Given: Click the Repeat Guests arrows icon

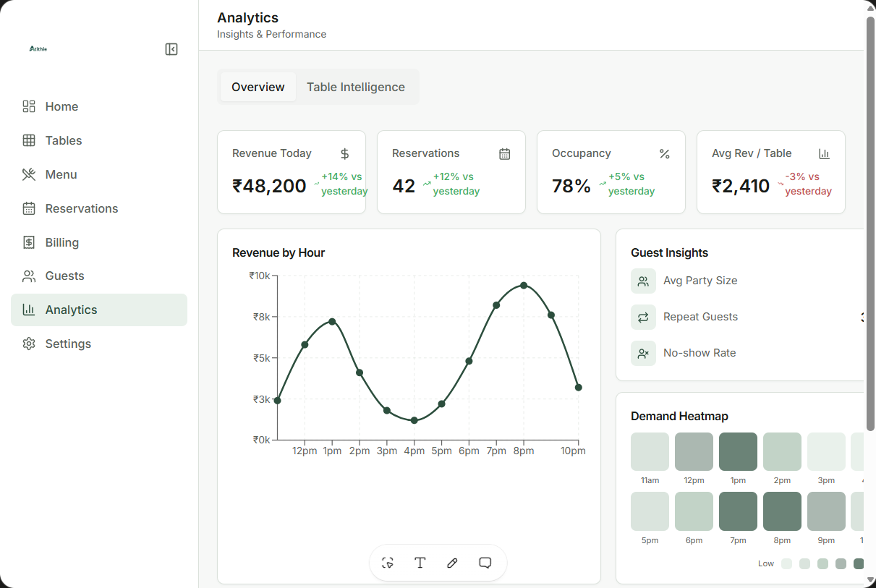Looking at the screenshot, I should click(643, 317).
